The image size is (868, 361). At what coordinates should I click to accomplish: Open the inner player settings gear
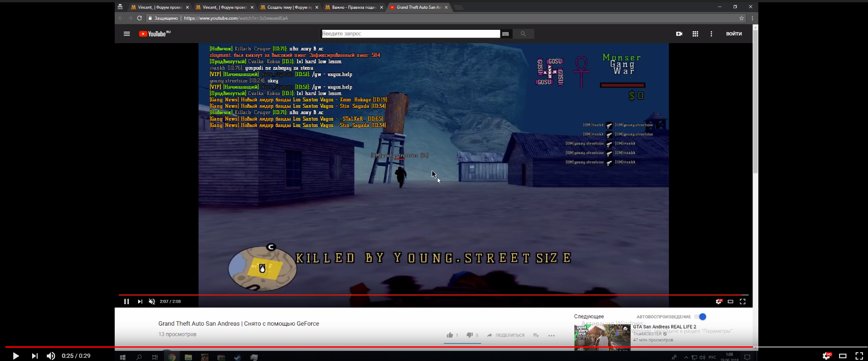point(719,301)
